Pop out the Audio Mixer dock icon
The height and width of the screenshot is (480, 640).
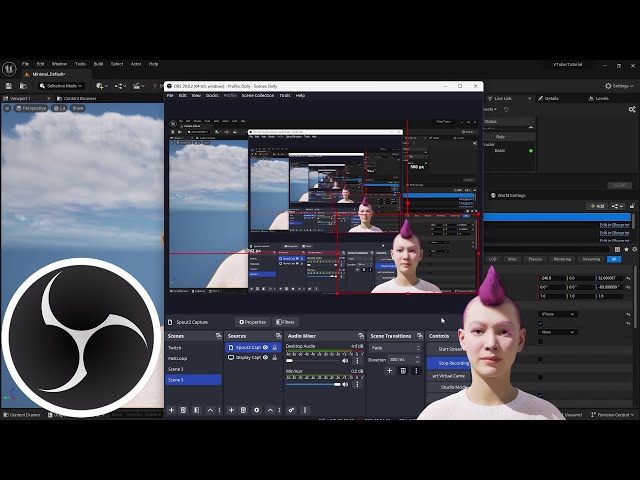pyautogui.click(x=361, y=336)
